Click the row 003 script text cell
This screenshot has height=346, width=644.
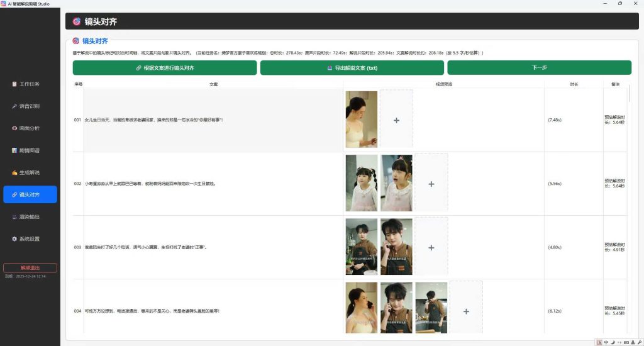click(x=213, y=247)
